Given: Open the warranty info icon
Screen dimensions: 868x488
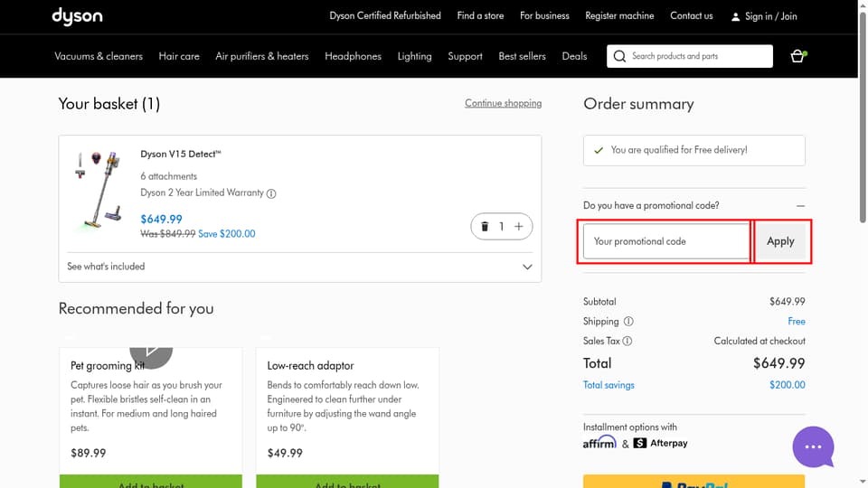Looking at the screenshot, I should (x=271, y=193).
